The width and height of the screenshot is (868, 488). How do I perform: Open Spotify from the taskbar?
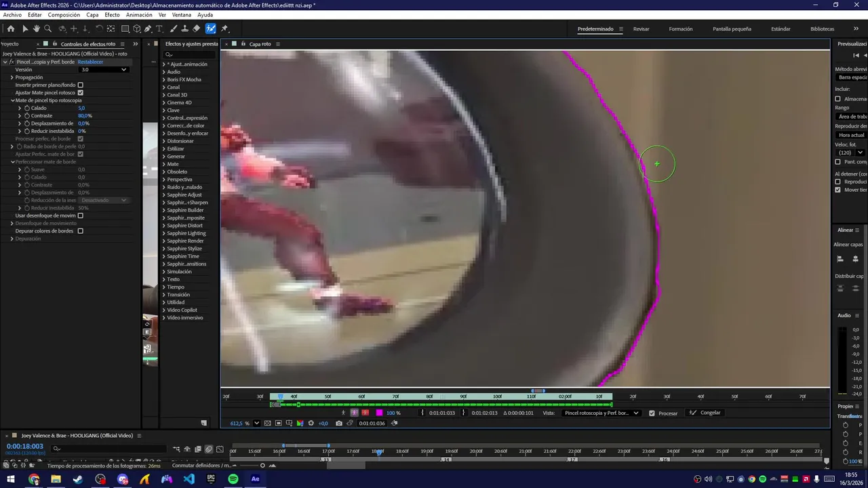tap(233, 479)
